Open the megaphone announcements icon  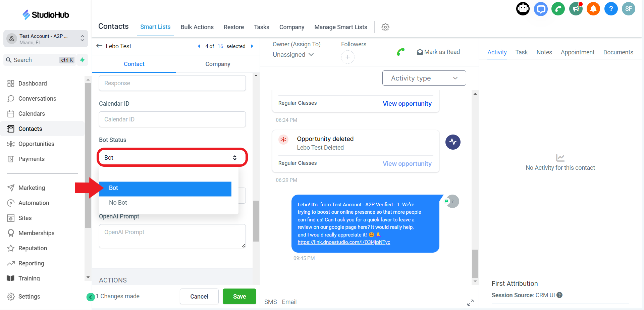[x=576, y=9]
